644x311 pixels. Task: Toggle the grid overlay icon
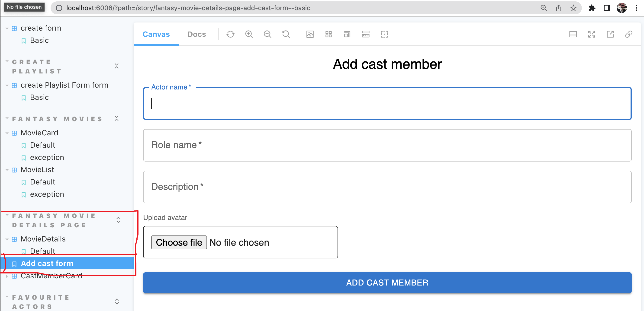[x=328, y=34]
